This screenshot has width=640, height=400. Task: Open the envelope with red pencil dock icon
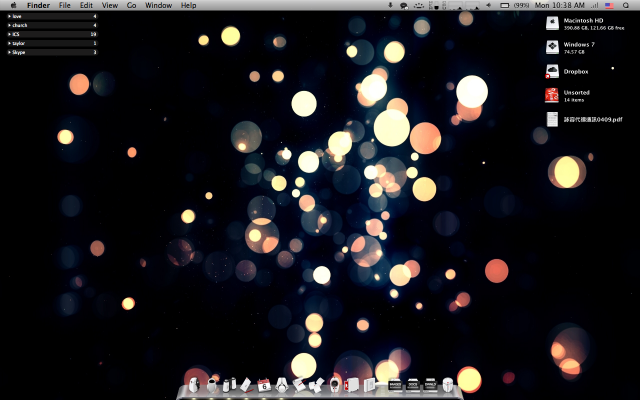pyautogui.click(x=246, y=384)
